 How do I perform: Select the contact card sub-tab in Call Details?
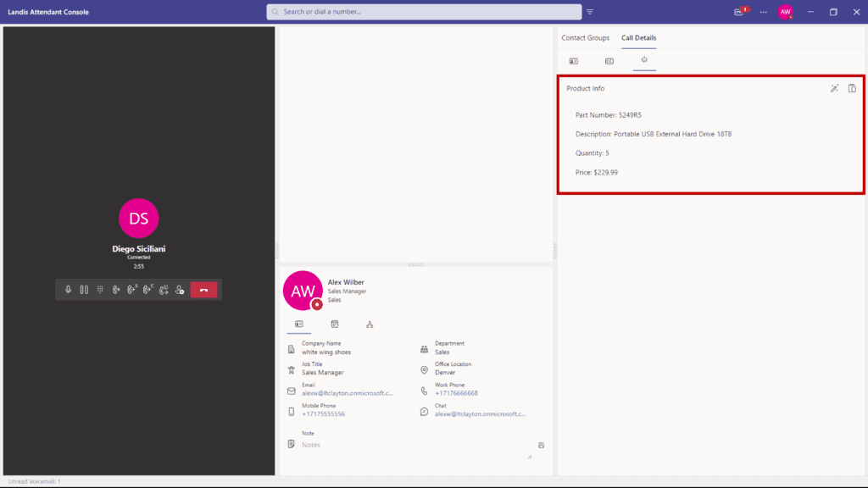(574, 61)
